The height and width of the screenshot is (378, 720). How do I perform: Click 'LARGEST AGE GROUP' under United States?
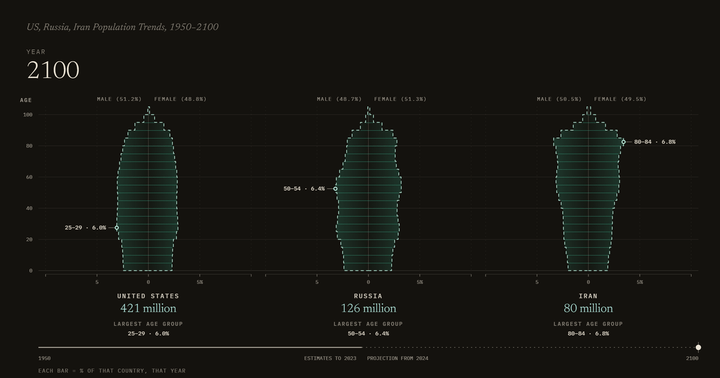click(x=148, y=324)
